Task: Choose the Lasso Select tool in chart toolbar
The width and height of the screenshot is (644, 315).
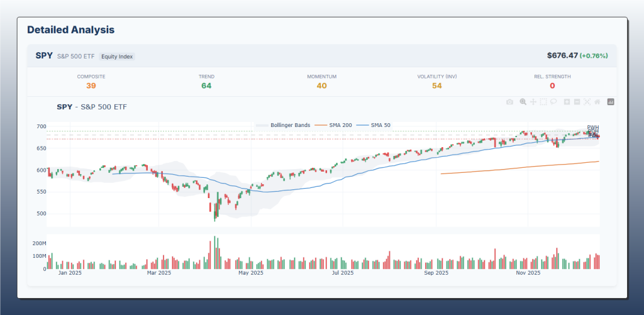Action: point(553,102)
